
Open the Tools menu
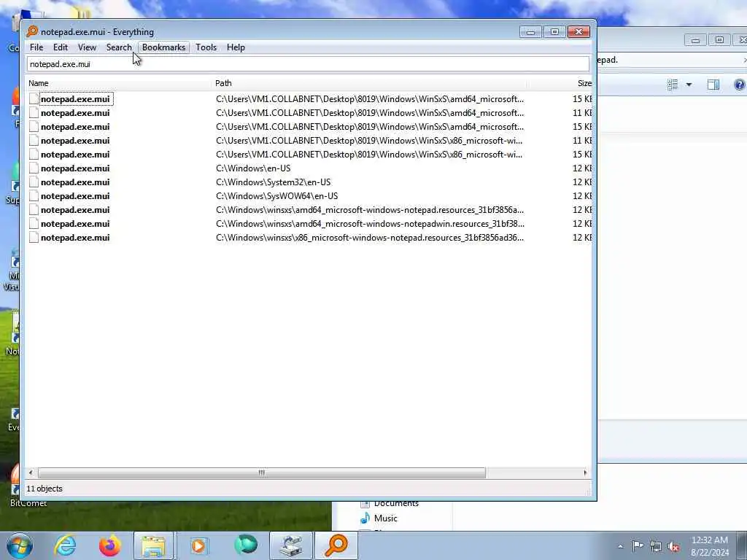point(206,47)
